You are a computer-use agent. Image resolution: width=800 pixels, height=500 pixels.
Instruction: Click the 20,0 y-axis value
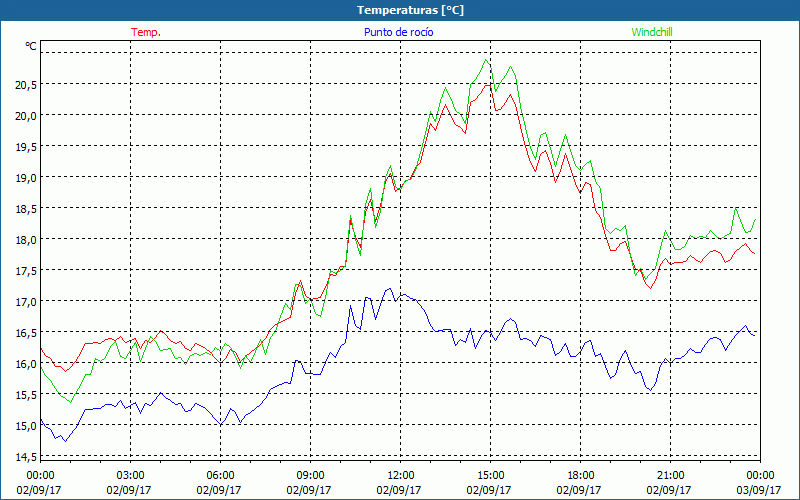26,116
